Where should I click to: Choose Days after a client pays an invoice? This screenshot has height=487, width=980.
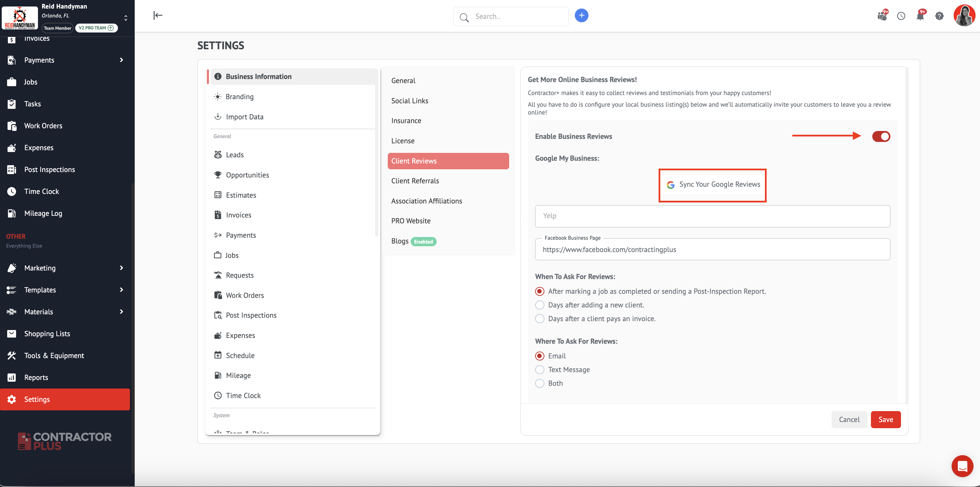coord(540,318)
